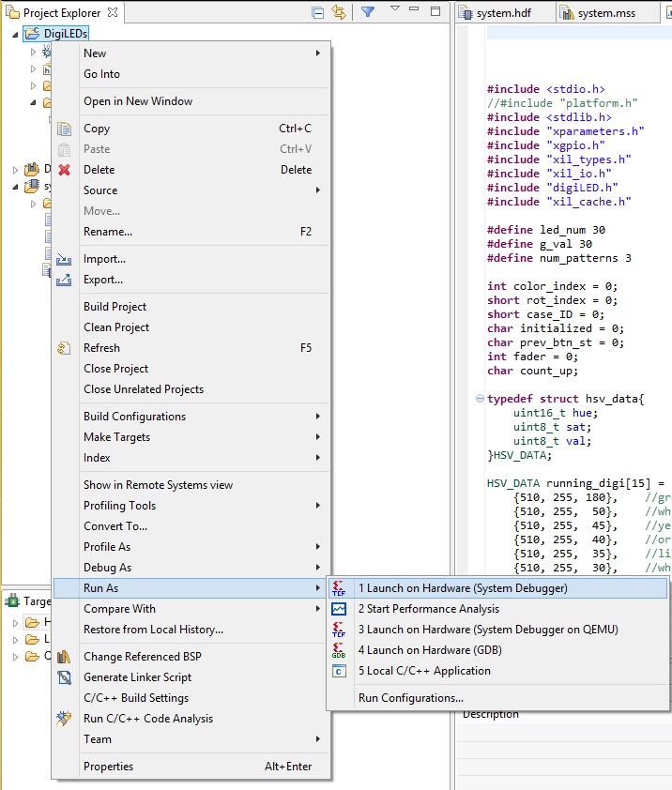672x790 pixels.
Task: Expand the Index submenu arrow
Action: pyautogui.click(x=317, y=458)
